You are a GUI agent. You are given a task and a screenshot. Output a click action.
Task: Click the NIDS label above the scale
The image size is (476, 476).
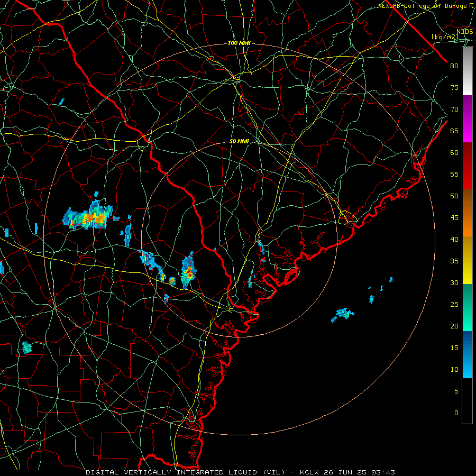465,32
